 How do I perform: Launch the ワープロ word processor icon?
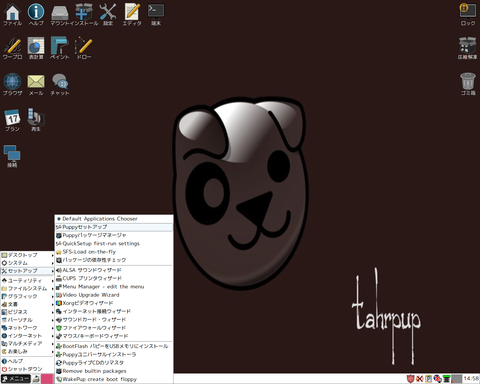[13, 48]
